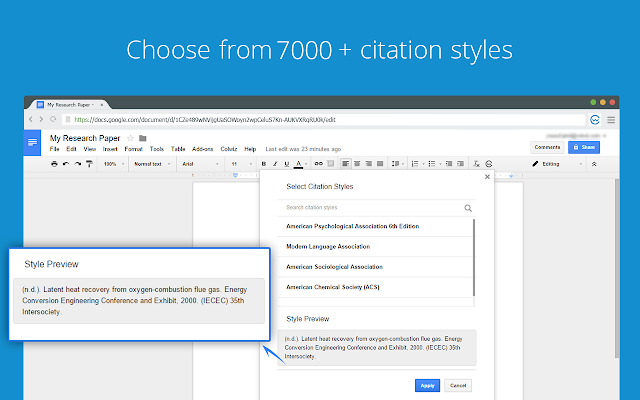The width and height of the screenshot is (640, 400).
Task: Click the Increase indent icon
Action: [x=460, y=164]
